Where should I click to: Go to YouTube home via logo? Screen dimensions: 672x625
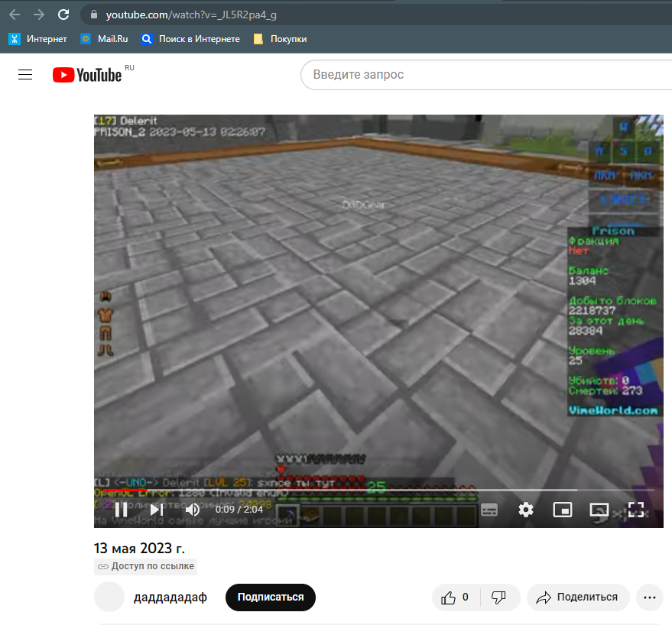click(x=87, y=75)
